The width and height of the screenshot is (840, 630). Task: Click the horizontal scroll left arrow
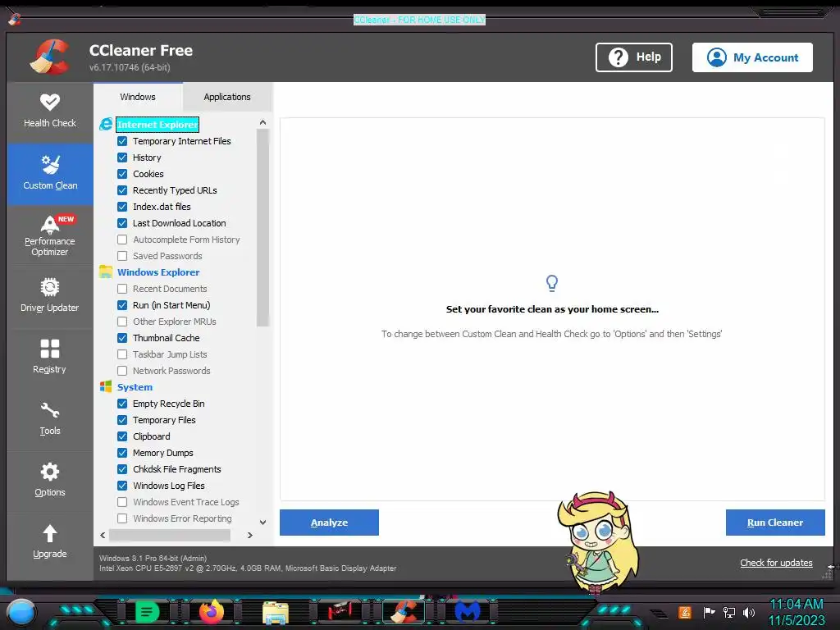[x=103, y=535]
